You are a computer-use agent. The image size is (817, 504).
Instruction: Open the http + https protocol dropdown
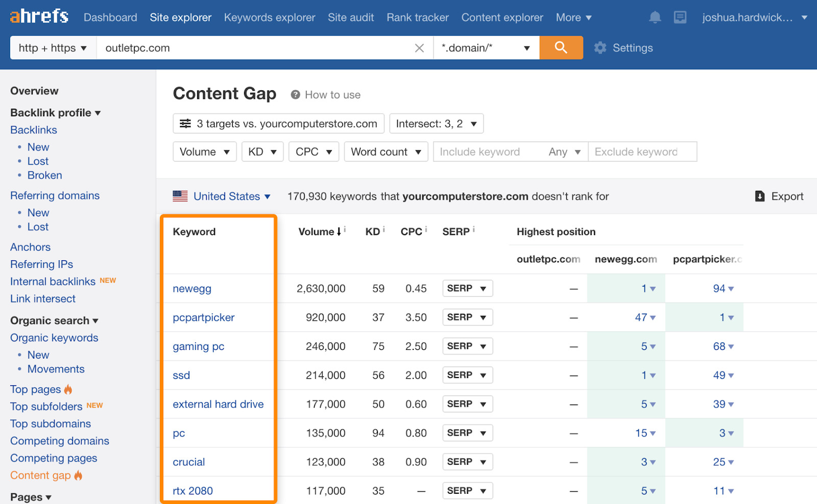[53, 48]
